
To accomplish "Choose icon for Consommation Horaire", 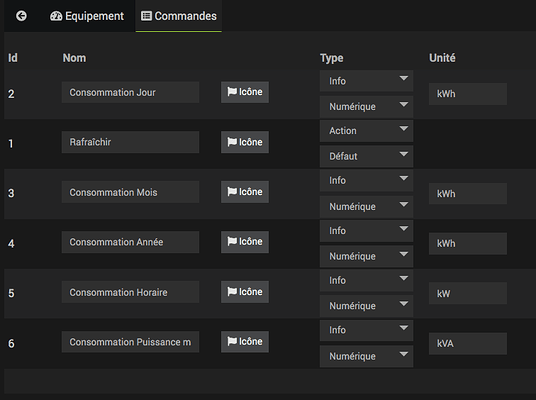I will click(x=245, y=292).
